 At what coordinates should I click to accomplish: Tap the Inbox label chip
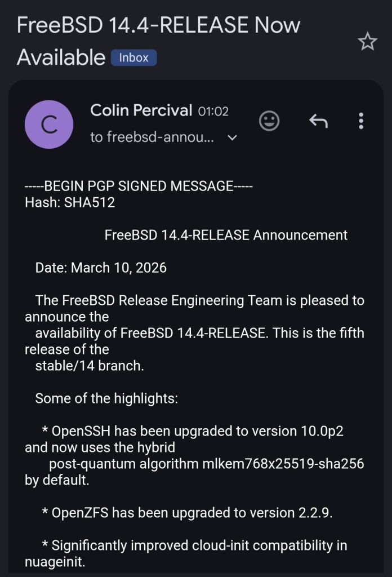(x=133, y=57)
